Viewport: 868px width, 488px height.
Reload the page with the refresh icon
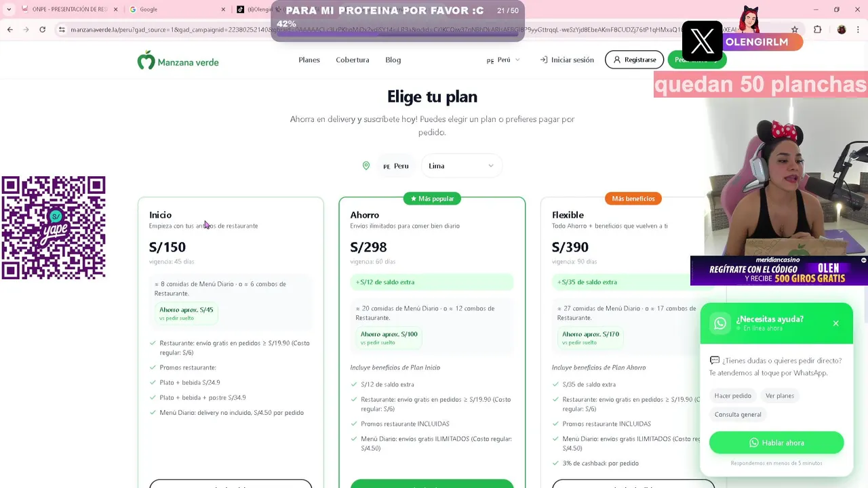point(42,30)
